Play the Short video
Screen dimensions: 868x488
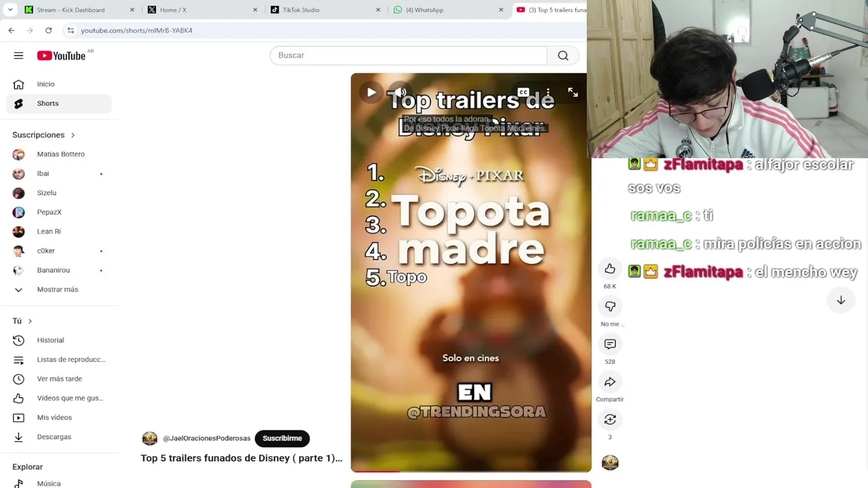tap(371, 92)
